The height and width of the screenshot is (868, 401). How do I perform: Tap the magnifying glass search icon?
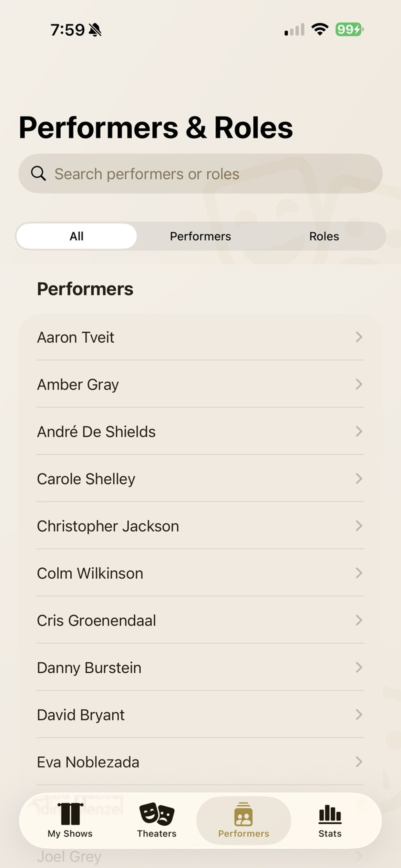[38, 173]
